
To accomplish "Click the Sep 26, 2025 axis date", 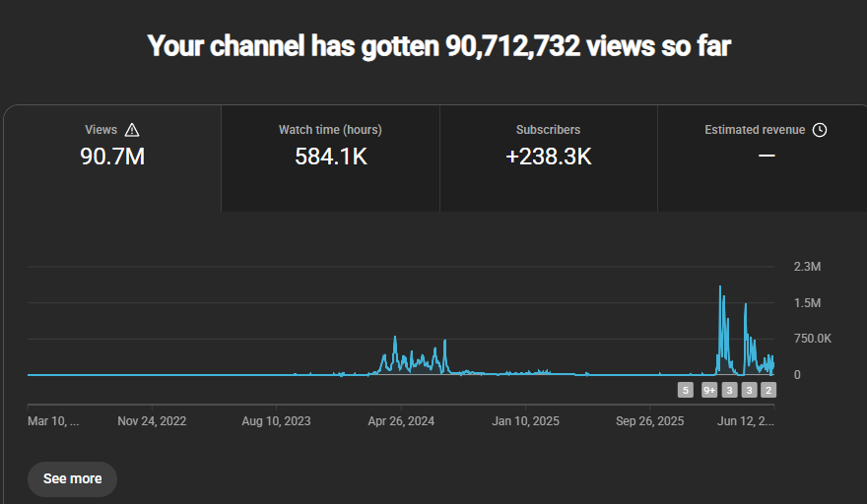I will tap(649, 421).
